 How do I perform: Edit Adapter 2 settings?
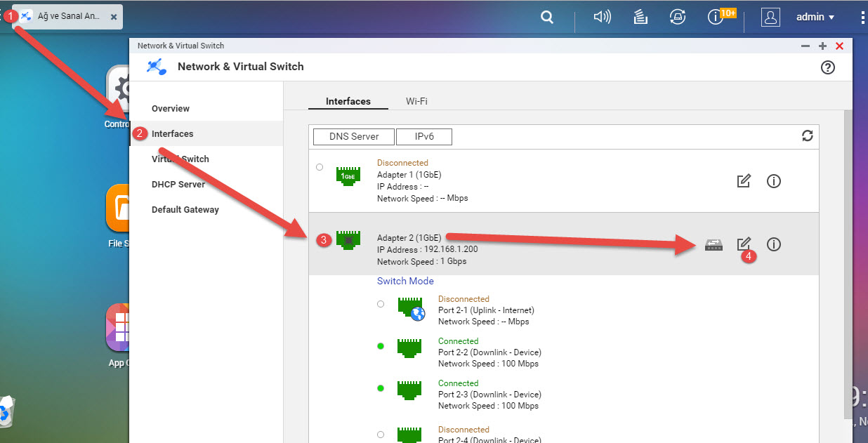(x=744, y=244)
